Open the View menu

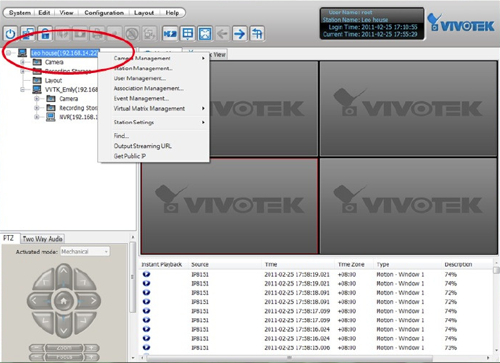click(x=66, y=13)
